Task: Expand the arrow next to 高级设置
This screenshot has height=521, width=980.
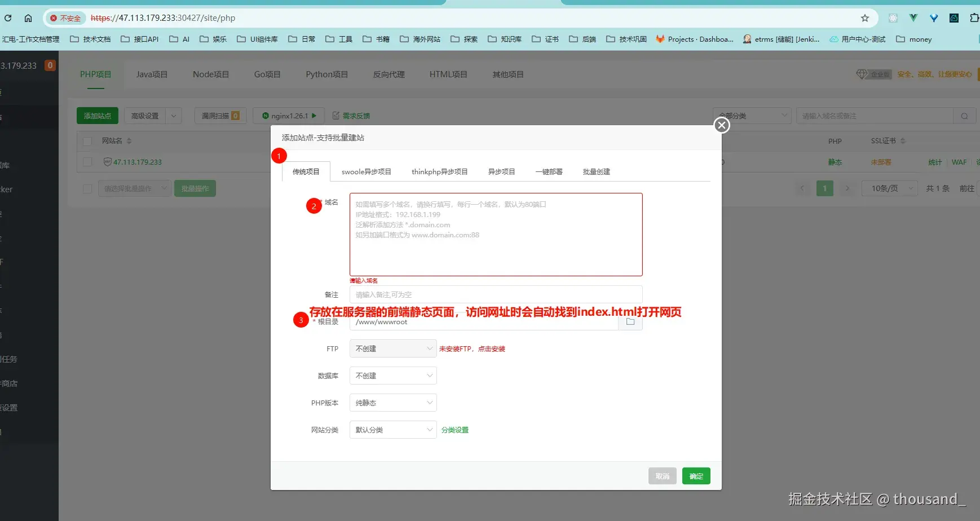Action: coord(174,116)
